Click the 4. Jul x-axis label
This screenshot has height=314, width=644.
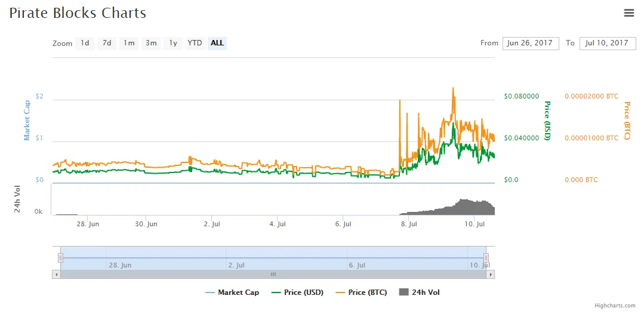pyautogui.click(x=277, y=224)
